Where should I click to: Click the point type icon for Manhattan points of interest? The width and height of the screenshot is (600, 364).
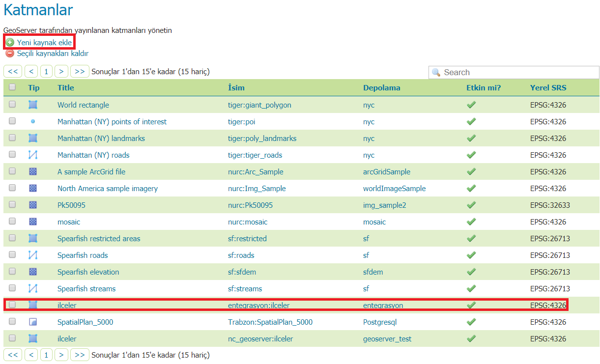click(33, 121)
